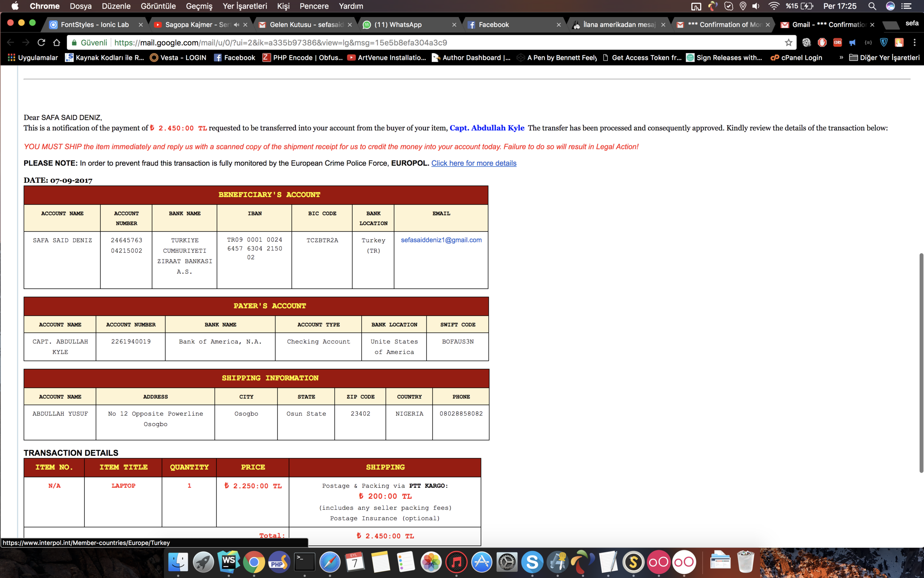Bookmark this page with the star icon
The height and width of the screenshot is (578, 924).
click(x=788, y=42)
